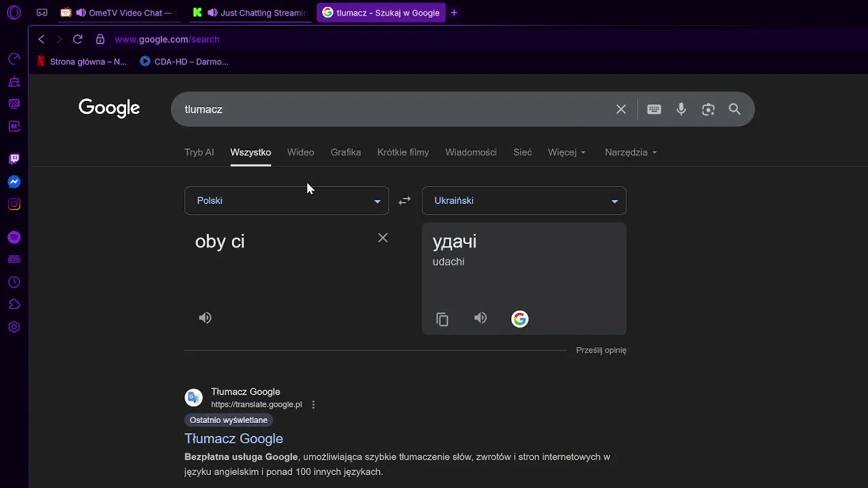Open Krótkie filmy results
Image resolution: width=868 pixels, height=488 pixels.
403,152
